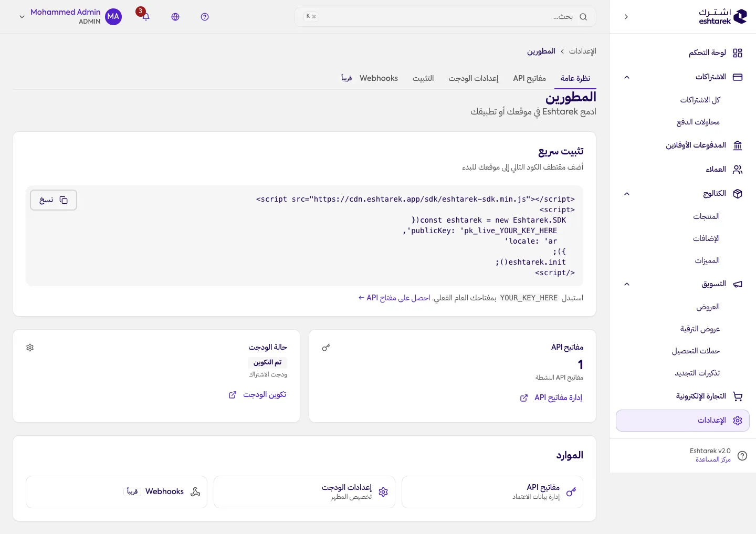Switch to مفاتيح API tab
The image size is (756, 534).
click(x=530, y=78)
